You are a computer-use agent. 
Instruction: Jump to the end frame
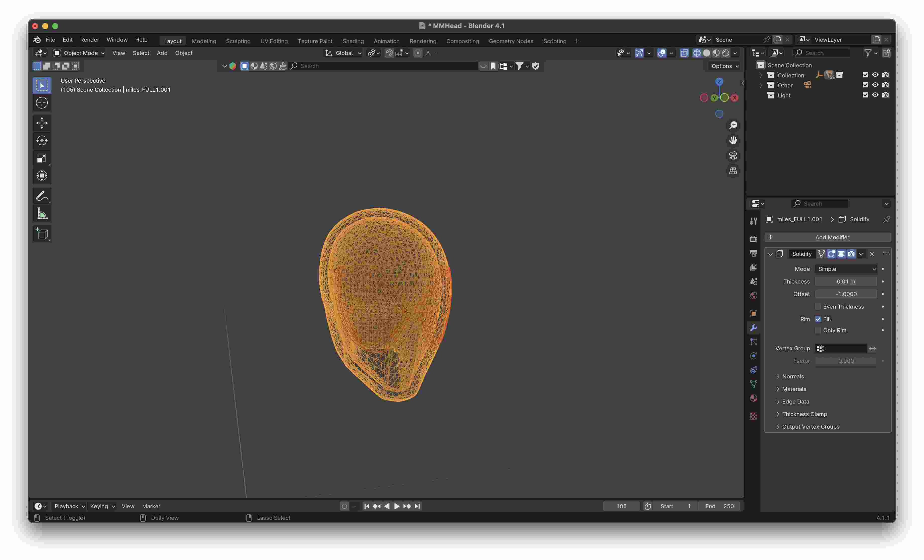[x=417, y=506]
